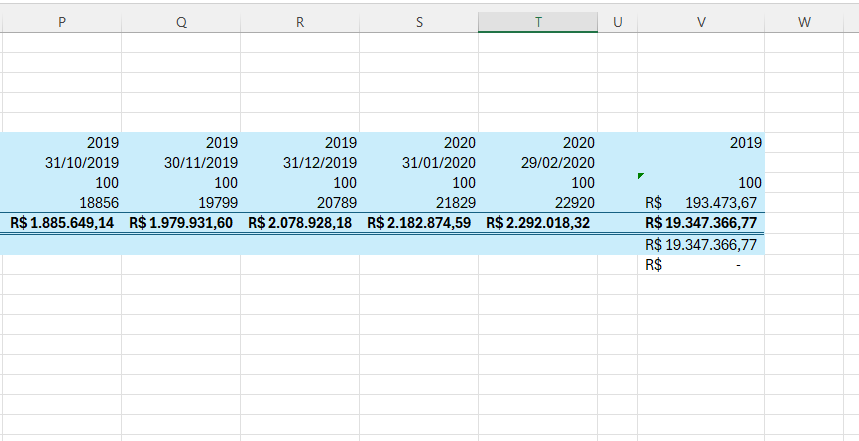The height and width of the screenshot is (441, 859).
Task: Select year 2019 cell in column R
Action: [300, 142]
